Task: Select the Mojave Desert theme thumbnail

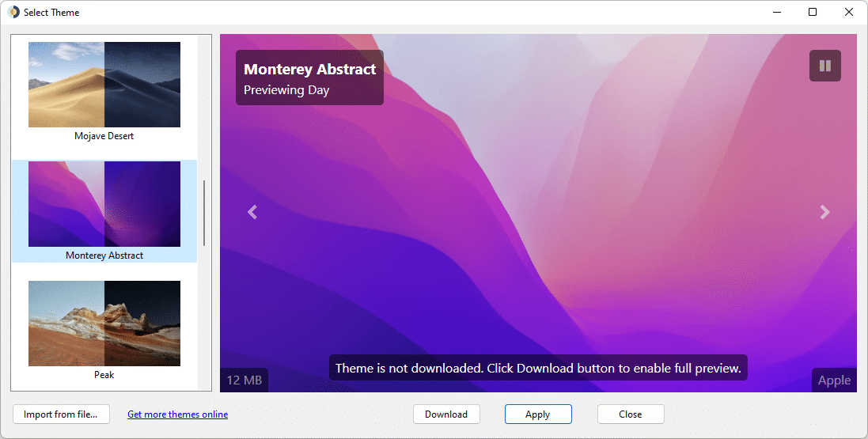Action: click(x=104, y=85)
